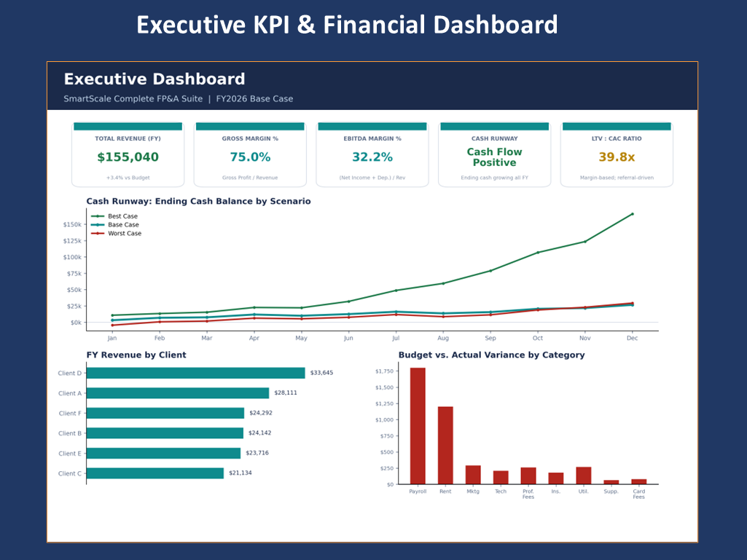Select the EBITDA Margin value 32.2%
The image size is (747, 560).
(x=372, y=157)
